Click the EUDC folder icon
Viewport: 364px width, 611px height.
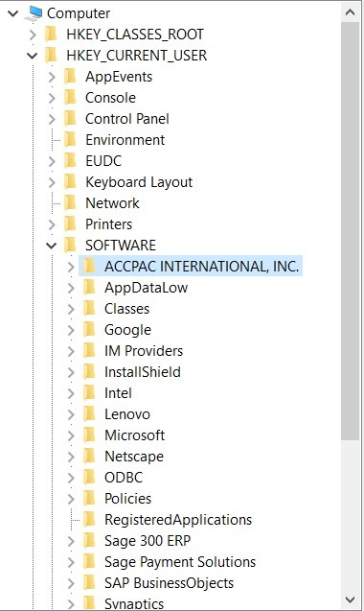70,160
